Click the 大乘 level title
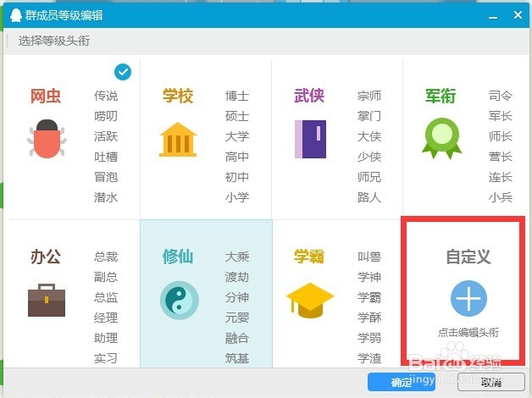This screenshot has height=398, width=532. click(237, 257)
